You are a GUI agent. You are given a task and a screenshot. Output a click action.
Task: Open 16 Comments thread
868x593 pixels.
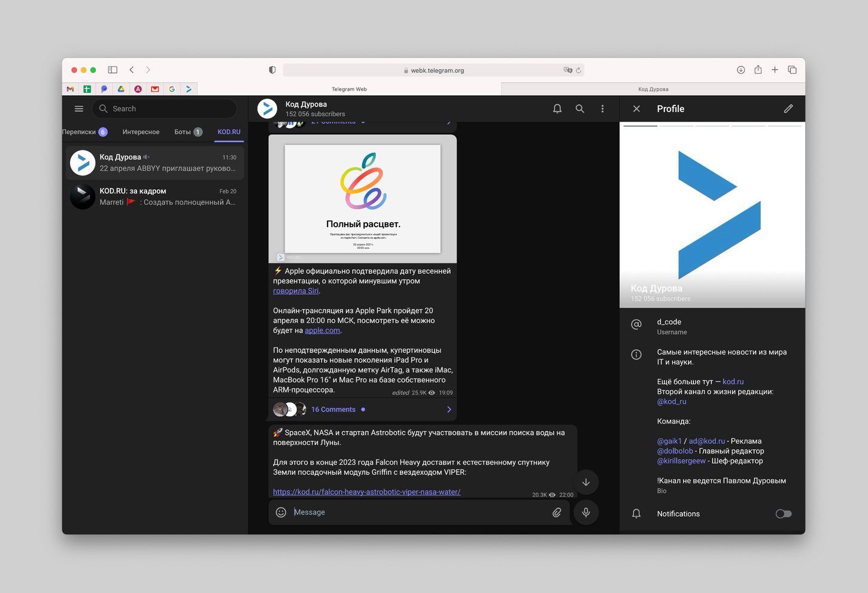tap(333, 410)
